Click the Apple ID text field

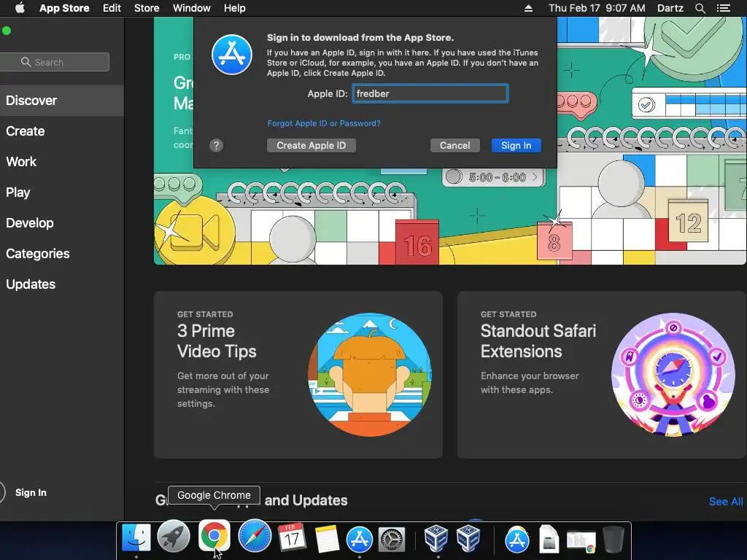[x=430, y=93]
